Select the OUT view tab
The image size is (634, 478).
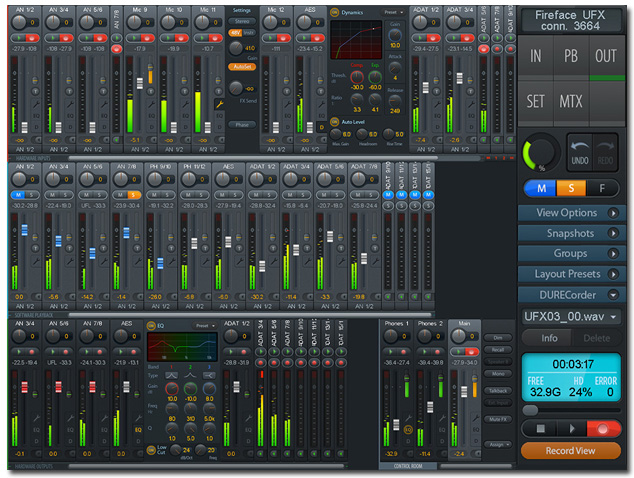tap(606, 56)
